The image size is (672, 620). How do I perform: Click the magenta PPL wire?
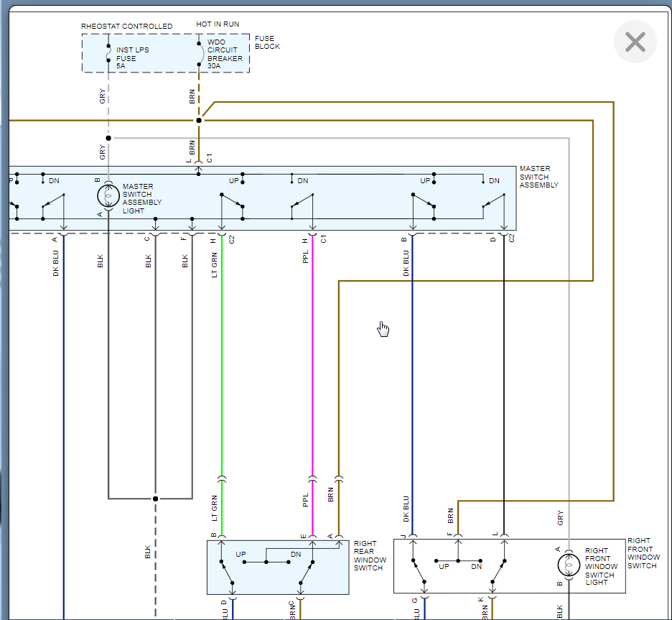pyautogui.click(x=312, y=359)
